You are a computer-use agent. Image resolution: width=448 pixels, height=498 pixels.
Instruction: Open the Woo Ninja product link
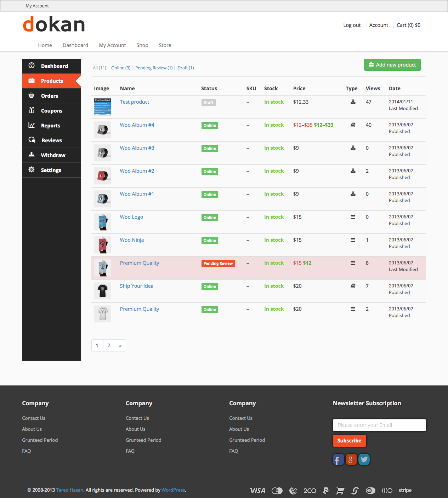tap(132, 240)
